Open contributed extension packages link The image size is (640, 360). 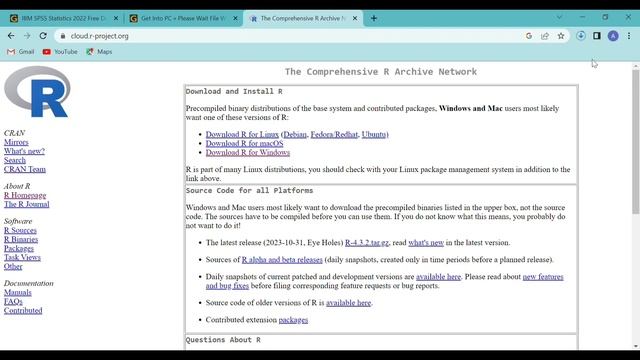(x=293, y=320)
